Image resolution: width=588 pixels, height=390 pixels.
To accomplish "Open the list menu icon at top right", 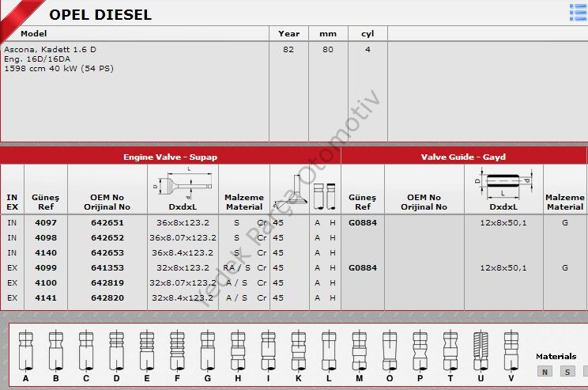I will (578, 12).
